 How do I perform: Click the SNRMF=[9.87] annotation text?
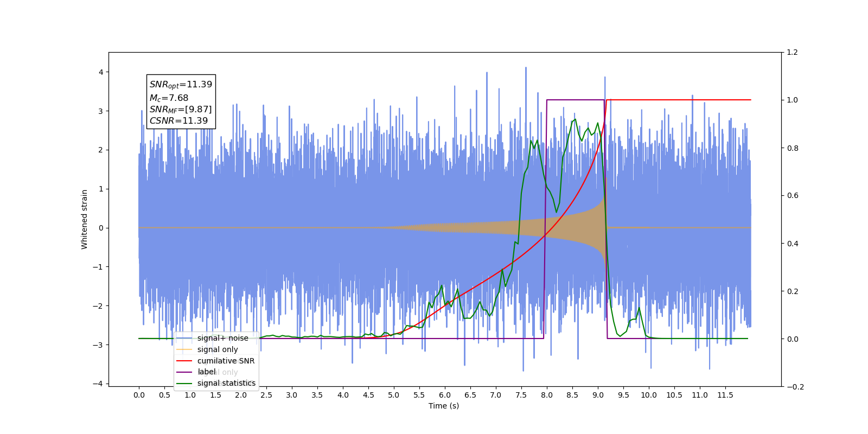point(181,110)
